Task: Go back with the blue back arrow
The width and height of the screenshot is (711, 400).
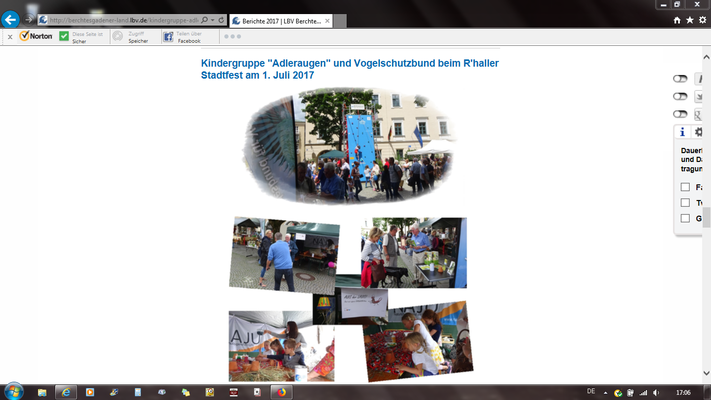Action: point(10,20)
